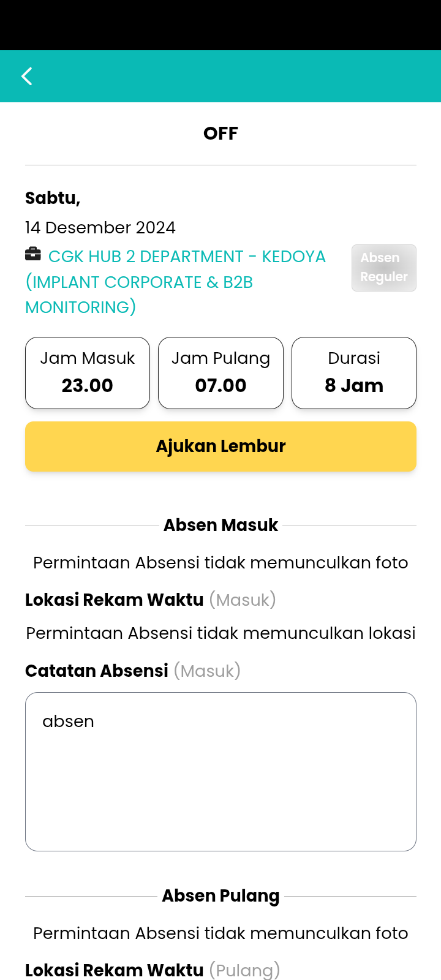Viewport: 441px width, 980px height.
Task: Focus the Catatan Absensi Masuk text box
Action: [221, 772]
